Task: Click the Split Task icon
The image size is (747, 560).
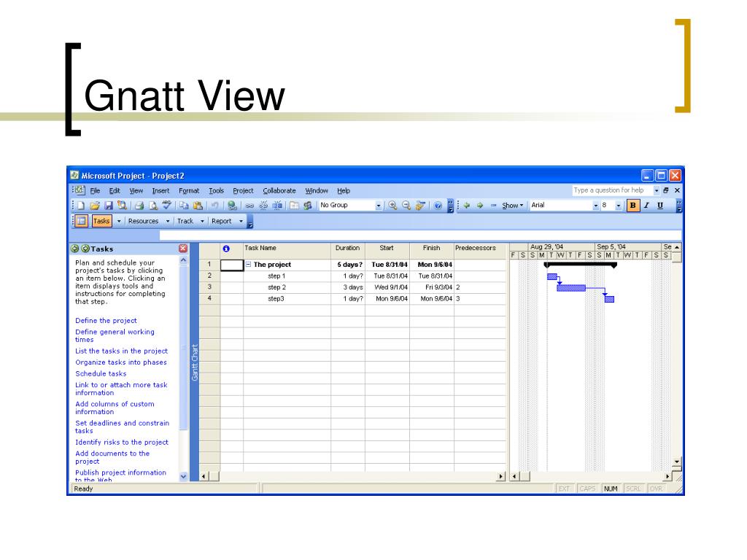Action: click(x=276, y=205)
